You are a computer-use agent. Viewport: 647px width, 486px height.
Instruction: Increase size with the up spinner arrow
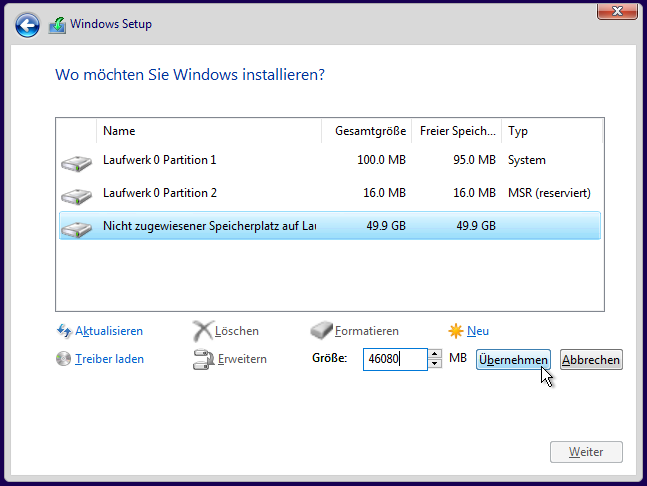[x=434, y=354]
